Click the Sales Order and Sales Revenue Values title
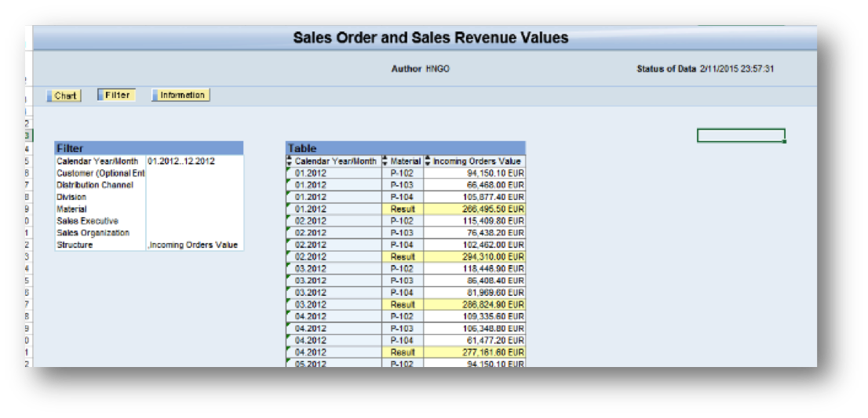The height and width of the screenshot is (418, 868). tap(430, 38)
